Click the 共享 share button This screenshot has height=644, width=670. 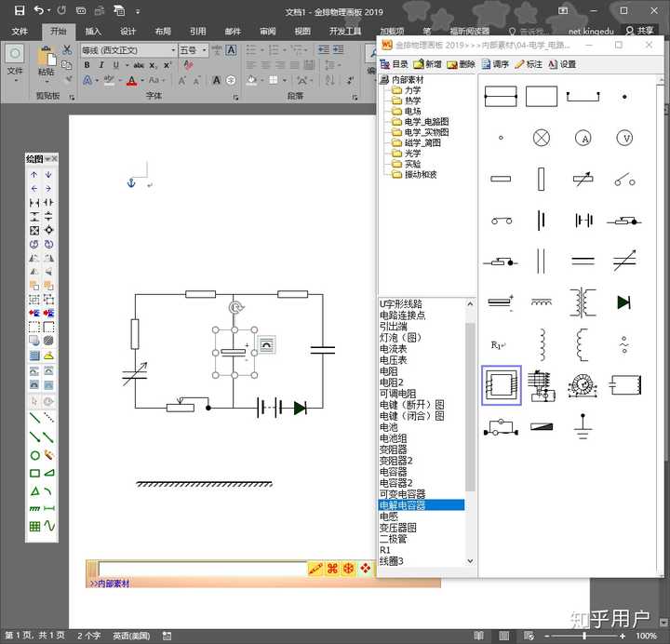point(640,31)
